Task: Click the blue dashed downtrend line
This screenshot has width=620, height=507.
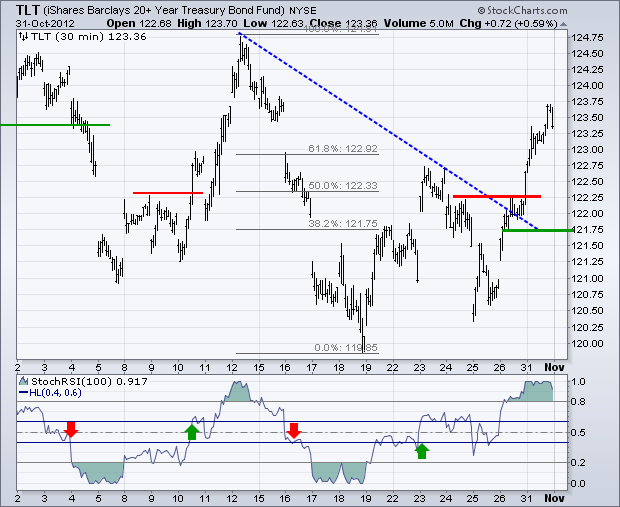Action: 389,132
